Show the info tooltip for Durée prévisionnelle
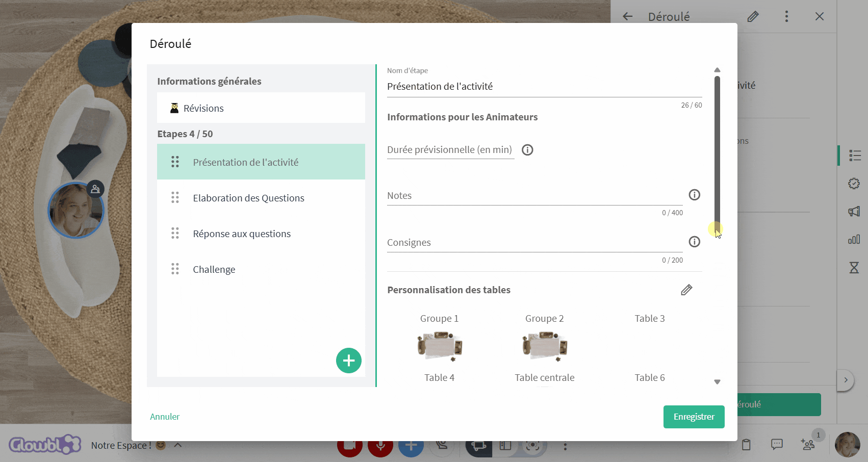 click(527, 150)
